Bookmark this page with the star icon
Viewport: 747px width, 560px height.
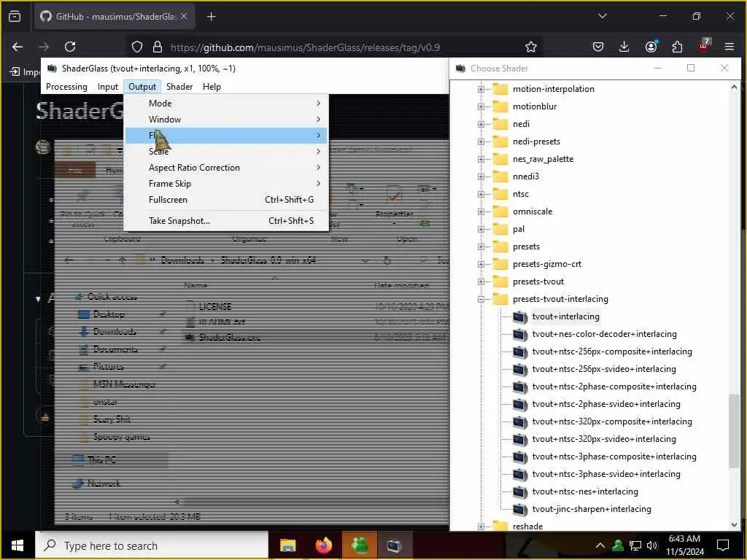(x=531, y=47)
